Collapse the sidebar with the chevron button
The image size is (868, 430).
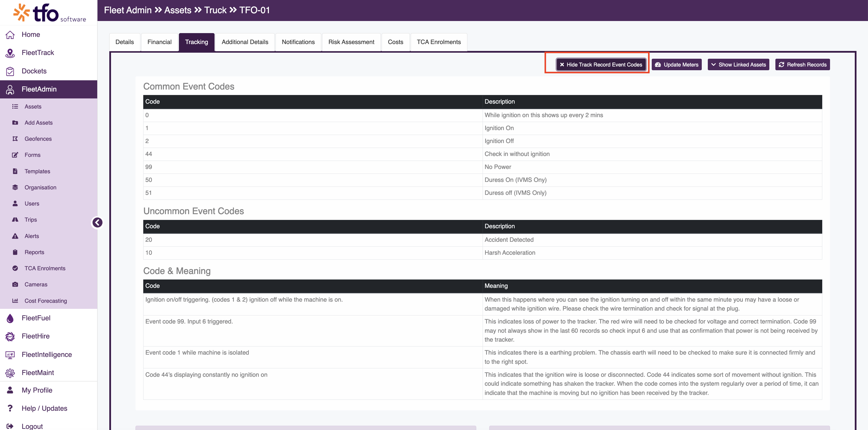[x=97, y=222]
